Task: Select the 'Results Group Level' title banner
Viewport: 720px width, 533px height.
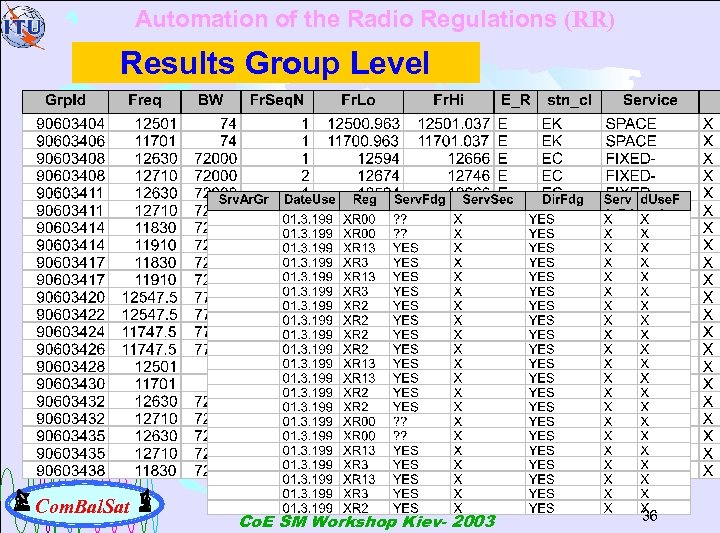Action: click(x=276, y=63)
